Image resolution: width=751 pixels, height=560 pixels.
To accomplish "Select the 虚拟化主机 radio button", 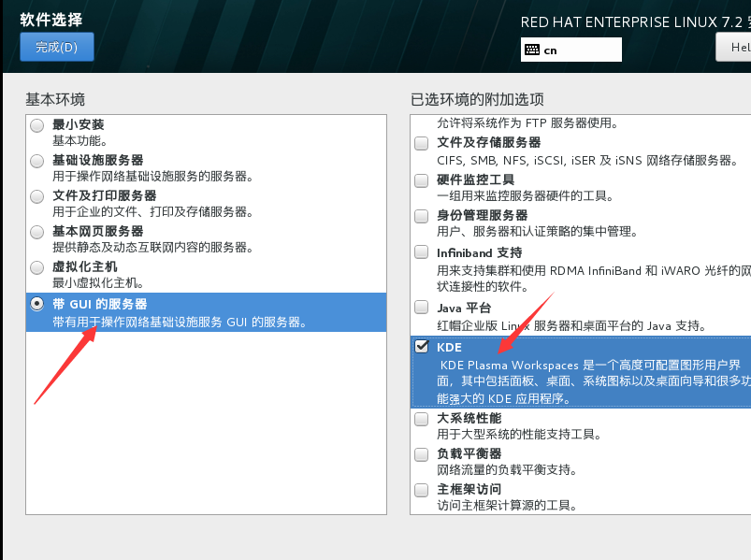I will (36, 267).
